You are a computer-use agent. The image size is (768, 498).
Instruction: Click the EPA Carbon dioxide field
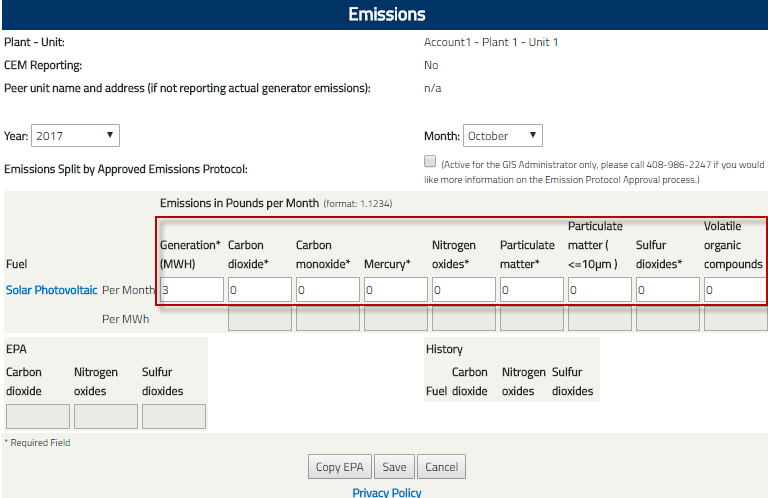tap(38, 417)
